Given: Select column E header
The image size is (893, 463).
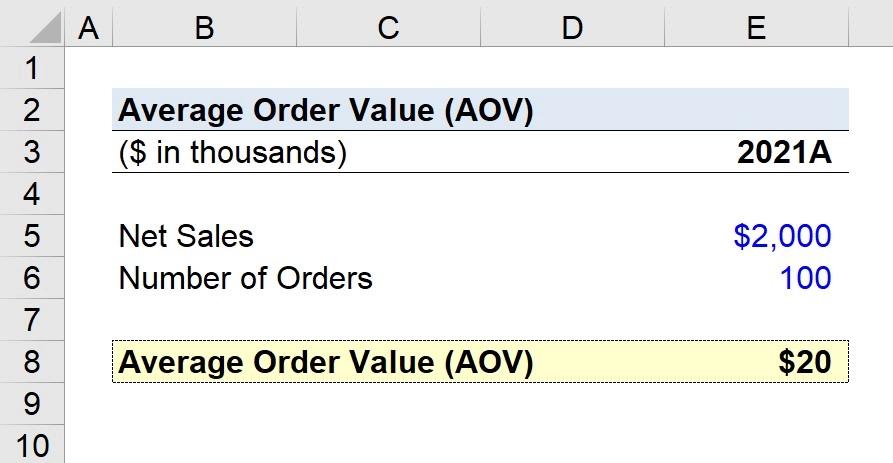Looking at the screenshot, I should 756,29.
